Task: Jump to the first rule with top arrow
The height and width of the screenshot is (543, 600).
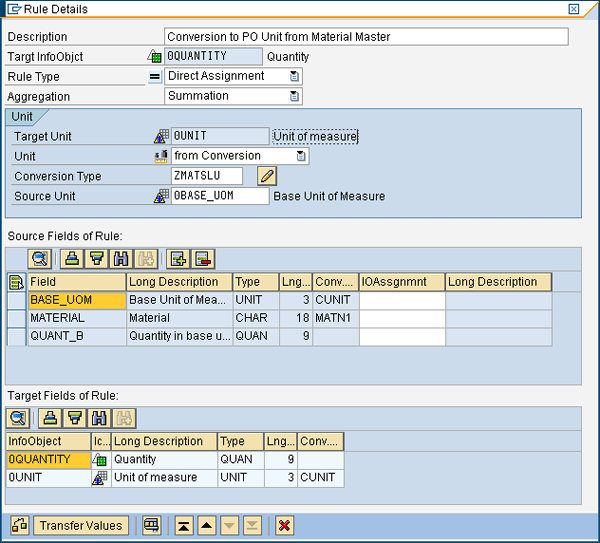Action: [184, 525]
